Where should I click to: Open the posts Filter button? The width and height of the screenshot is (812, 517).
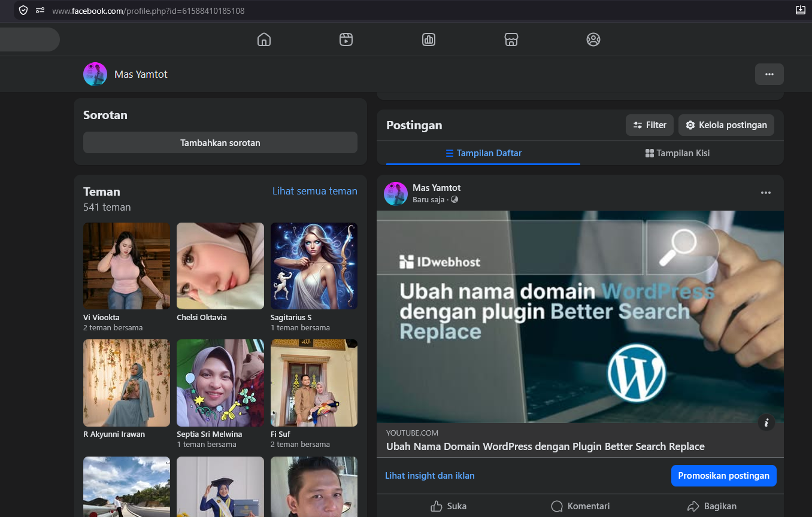pyautogui.click(x=650, y=125)
